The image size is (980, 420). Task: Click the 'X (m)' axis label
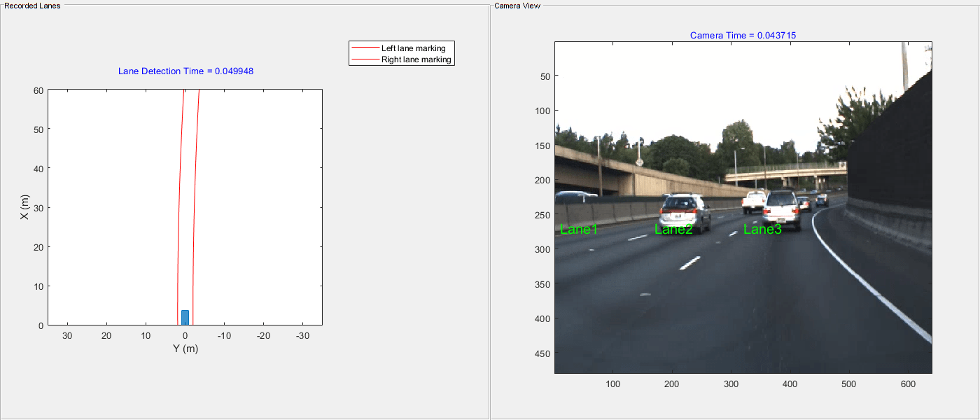(24, 207)
